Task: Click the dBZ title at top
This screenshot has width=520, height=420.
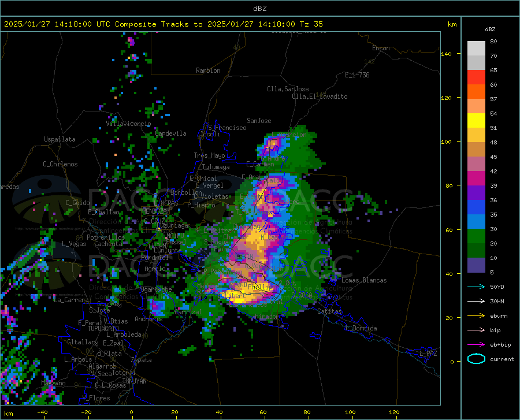Action: [x=259, y=9]
